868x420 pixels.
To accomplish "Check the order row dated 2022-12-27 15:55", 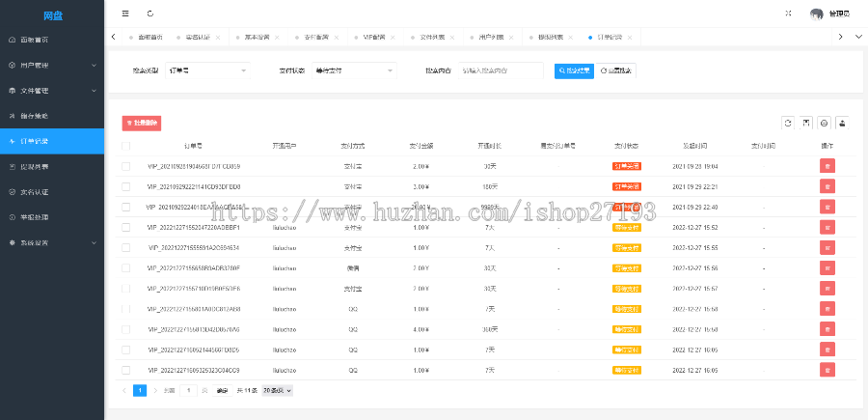I will pyautogui.click(x=125, y=248).
